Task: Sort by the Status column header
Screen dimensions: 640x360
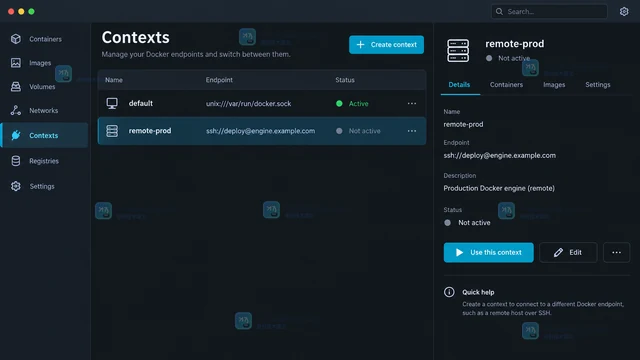Action: tap(345, 80)
